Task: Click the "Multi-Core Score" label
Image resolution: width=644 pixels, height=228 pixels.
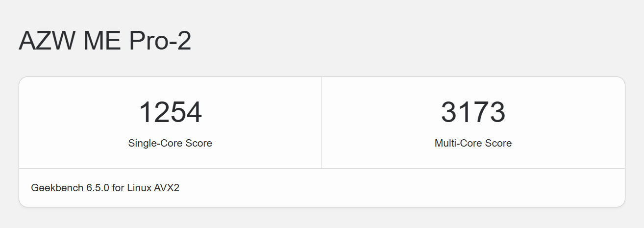Action: [473, 143]
